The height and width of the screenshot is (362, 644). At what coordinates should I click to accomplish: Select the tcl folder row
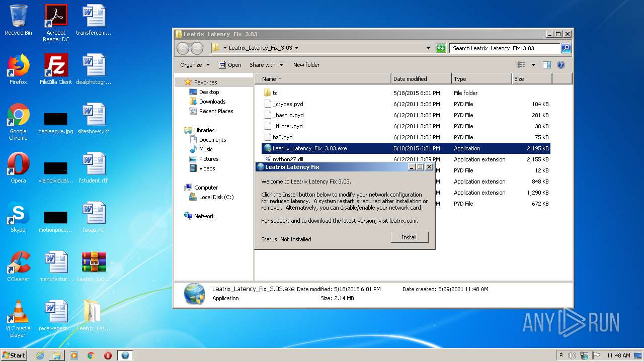point(406,93)
